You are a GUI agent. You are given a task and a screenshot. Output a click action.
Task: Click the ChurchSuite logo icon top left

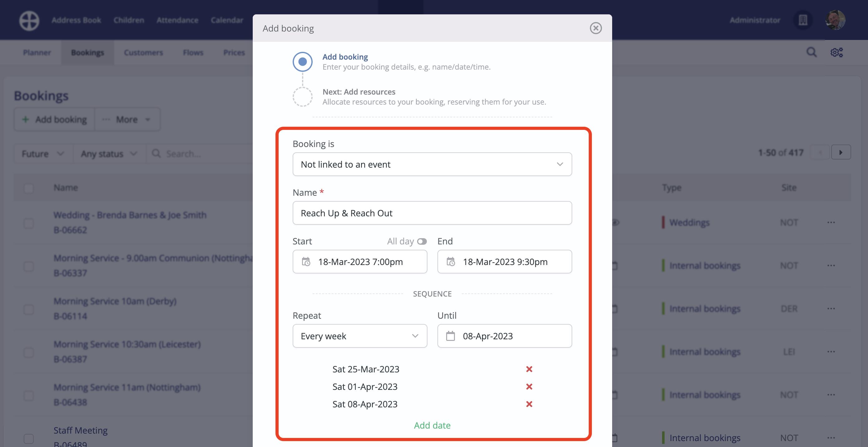[29, 20]
